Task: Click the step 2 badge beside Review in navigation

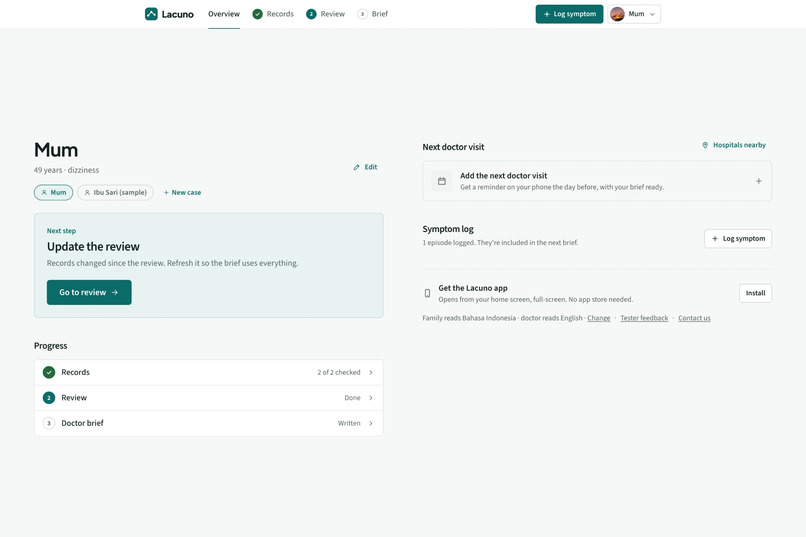Action: (x=311, y=14)
